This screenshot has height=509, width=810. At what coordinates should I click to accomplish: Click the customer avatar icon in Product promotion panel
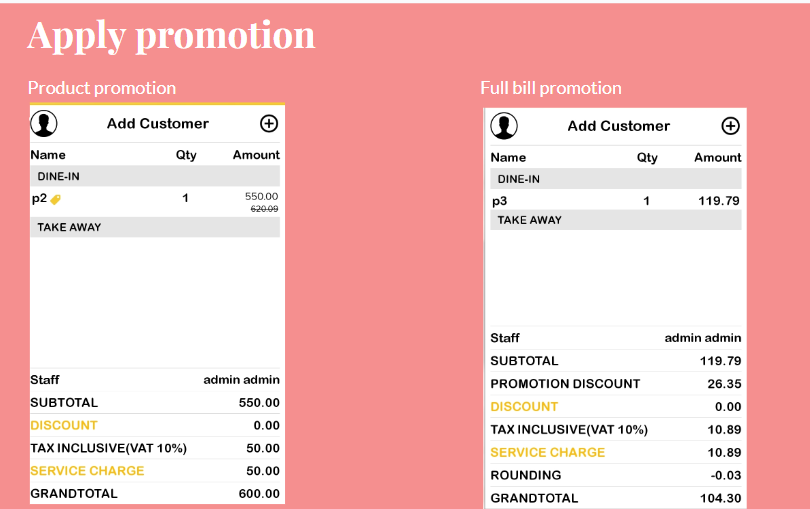point(44,124)
